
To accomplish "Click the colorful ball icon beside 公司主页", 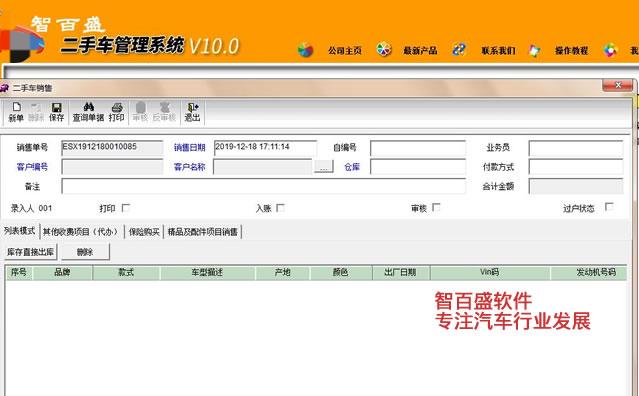I will [305, 50].
